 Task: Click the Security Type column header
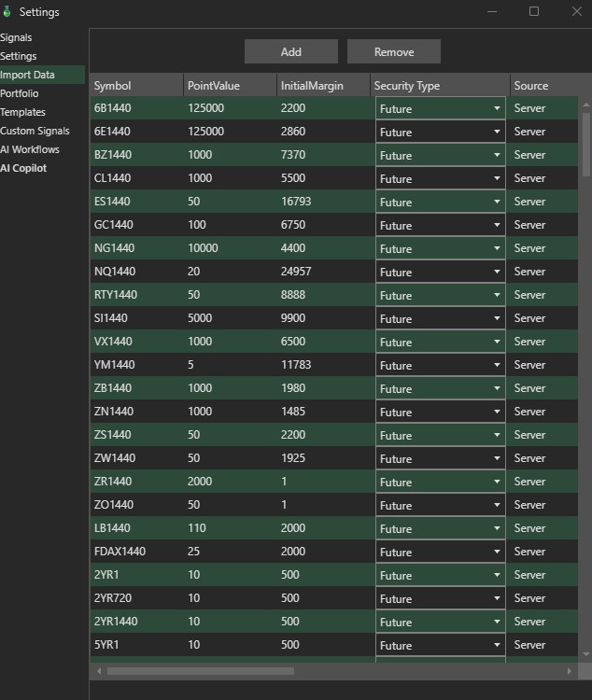click(x=440, y=85)
